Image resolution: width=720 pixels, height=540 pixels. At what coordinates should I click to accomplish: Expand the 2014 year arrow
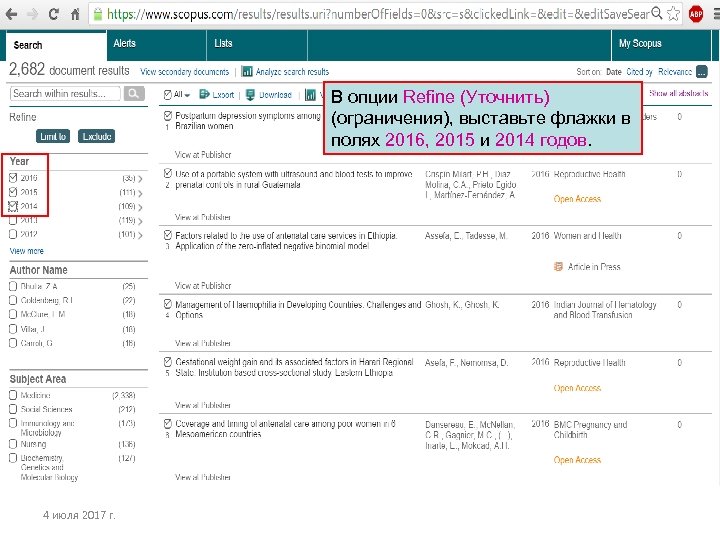[140, 207]
